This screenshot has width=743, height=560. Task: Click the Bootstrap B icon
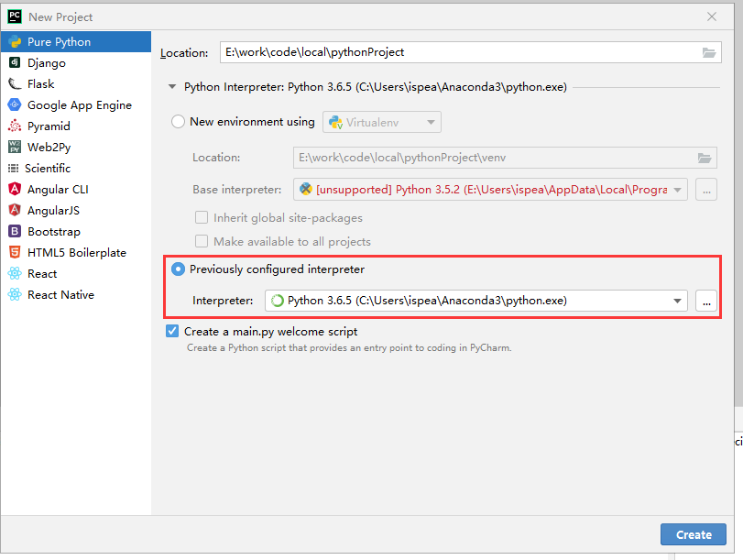click(15, 231)
